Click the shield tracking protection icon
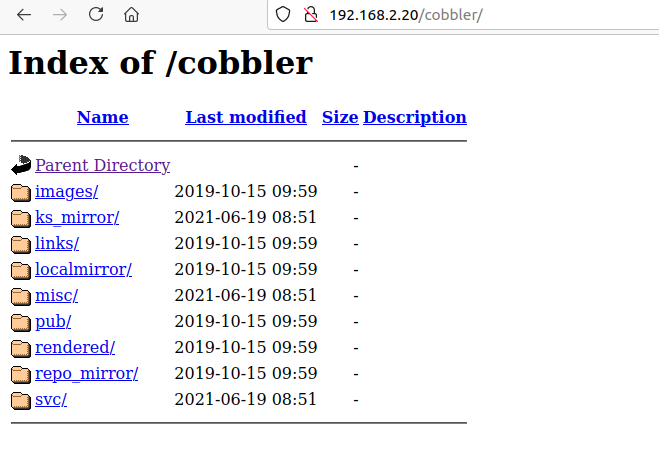 click(283, 15)
